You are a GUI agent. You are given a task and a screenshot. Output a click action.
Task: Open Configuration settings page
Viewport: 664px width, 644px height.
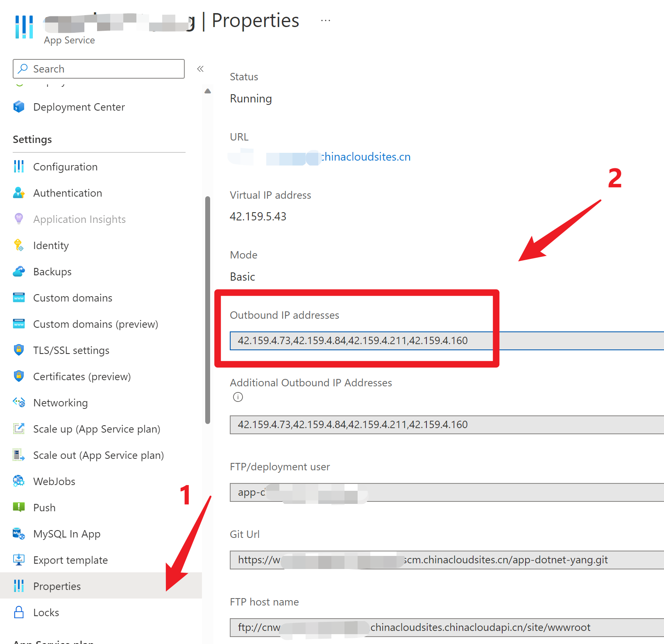(65, 167)
